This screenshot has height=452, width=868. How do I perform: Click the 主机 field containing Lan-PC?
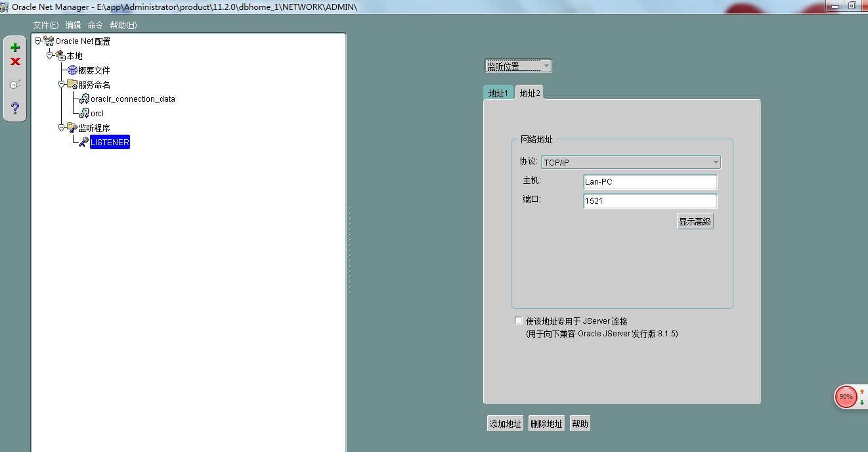point(650,182)
